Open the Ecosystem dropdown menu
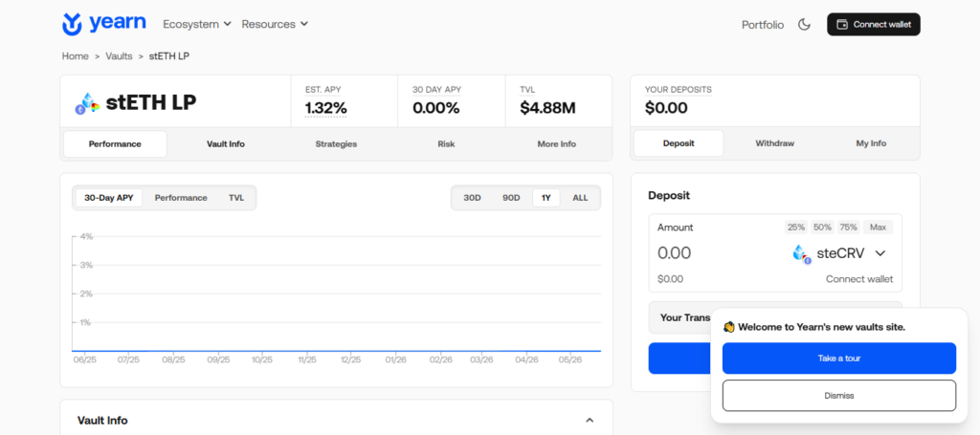980x435 pixels. tap(197, 24)
